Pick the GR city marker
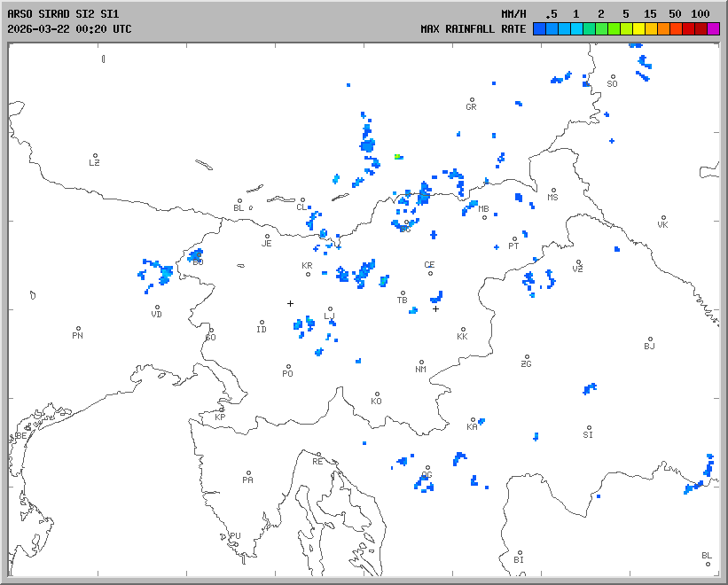The image size is (728, 585). pyautogui.click(x=472, y=100)
